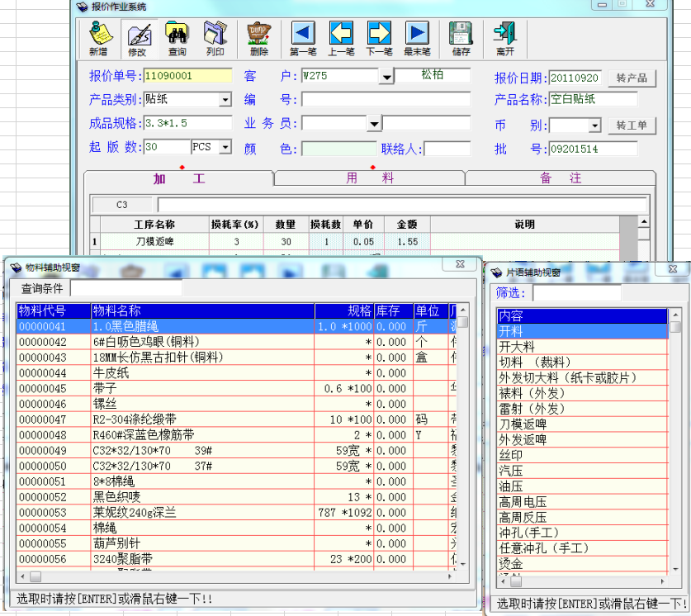Click the 查询条件 search field
The image size is (691, 616).
tap(126, 289)
